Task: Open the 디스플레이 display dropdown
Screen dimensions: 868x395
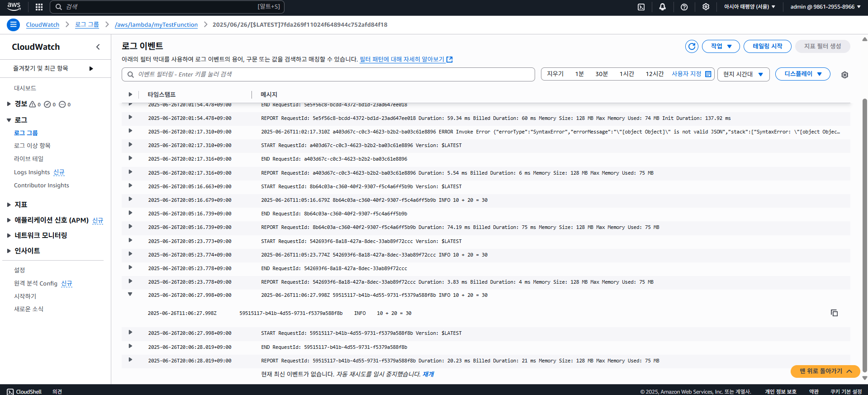Action: click(x=802, y=74)
